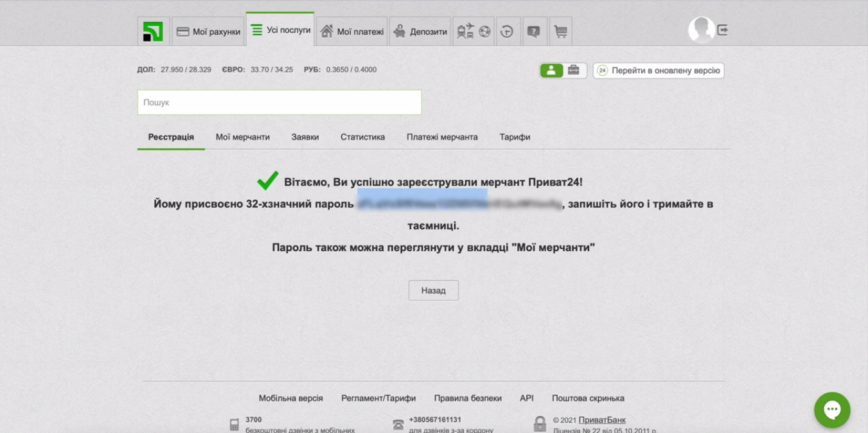The image size is (868, 433).
Task: Open the train and plane tickets icon
Action: coord(465,31)
